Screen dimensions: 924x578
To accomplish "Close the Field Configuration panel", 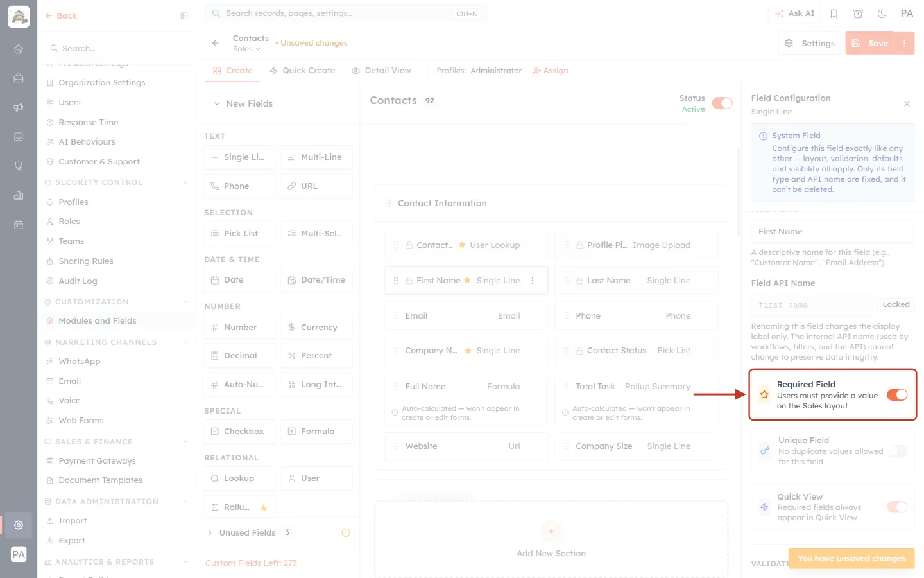I will [x=907, y=104].
